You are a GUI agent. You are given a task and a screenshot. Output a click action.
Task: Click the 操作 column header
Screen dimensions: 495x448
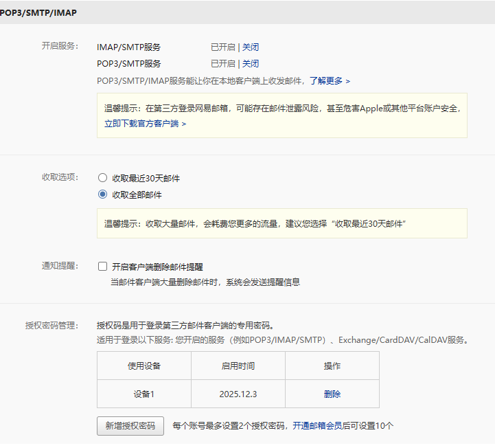[x=332, y=366]
